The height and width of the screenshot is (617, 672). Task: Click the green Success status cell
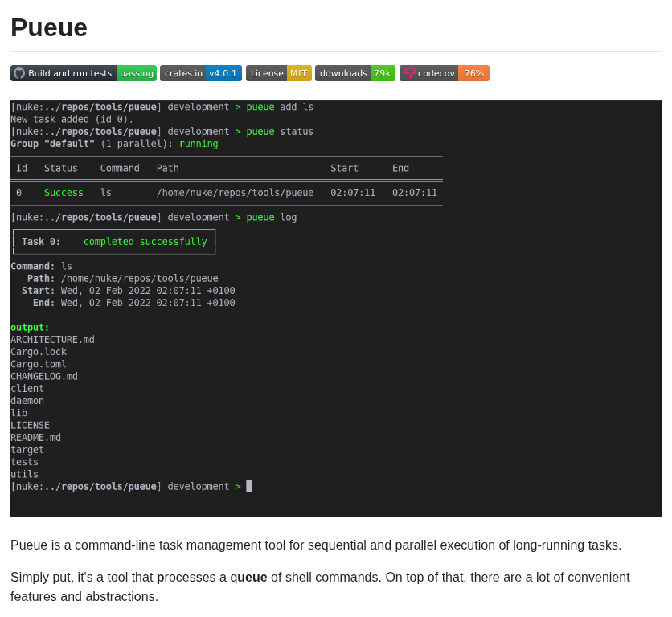[x=64, y=193]
